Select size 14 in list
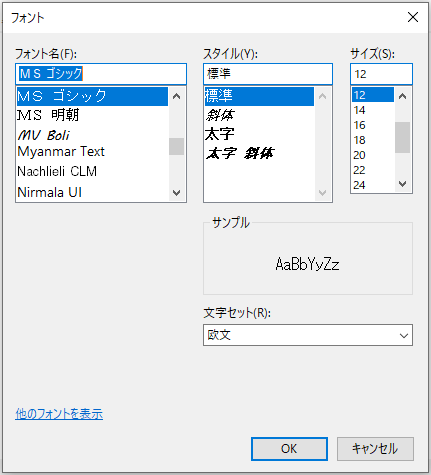 [373, 110]
